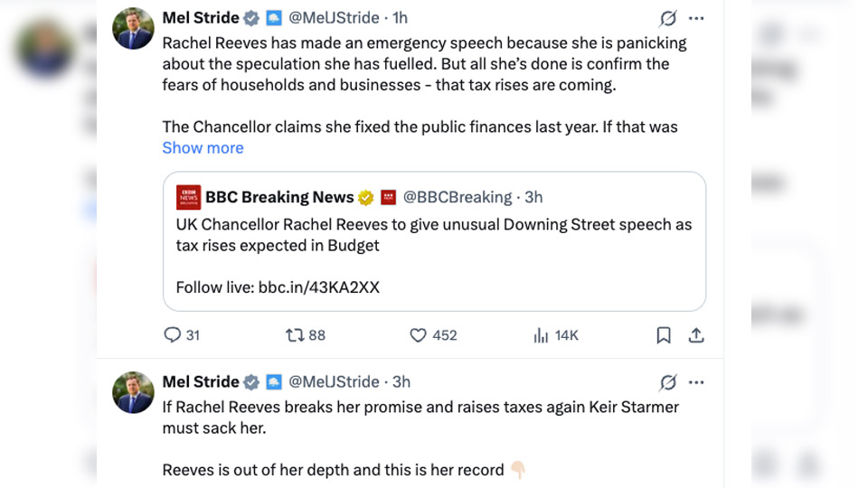Image resolution: width=868 pixels, height=488 pixels.
Task: Click the reply icon with 31 replies
Action: click(x=173, y=335)
